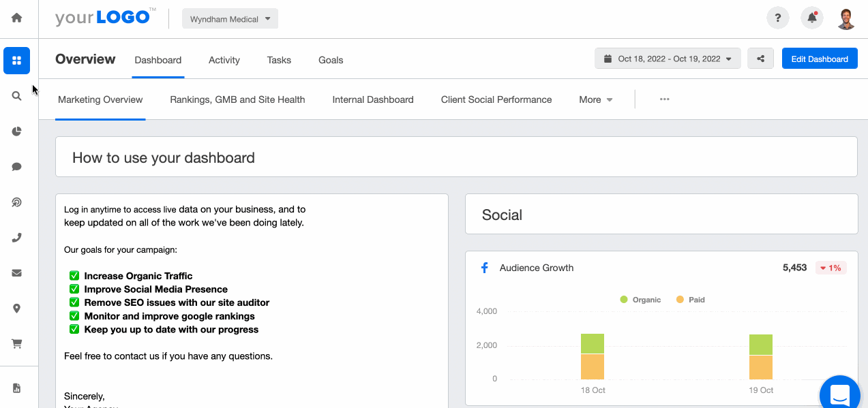Open the Wyndham Medical client dropdown
Viewport: 868px width, 408px height.
coord(230,19)
